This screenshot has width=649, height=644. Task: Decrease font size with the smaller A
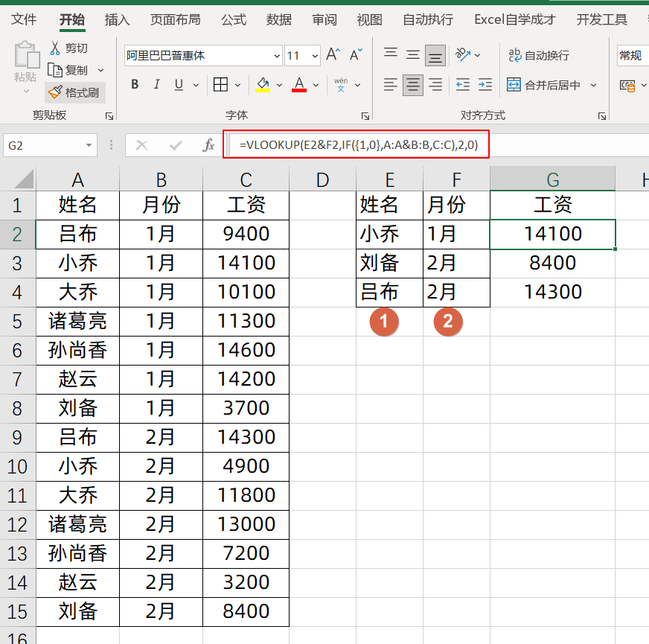tap(356, 54)
